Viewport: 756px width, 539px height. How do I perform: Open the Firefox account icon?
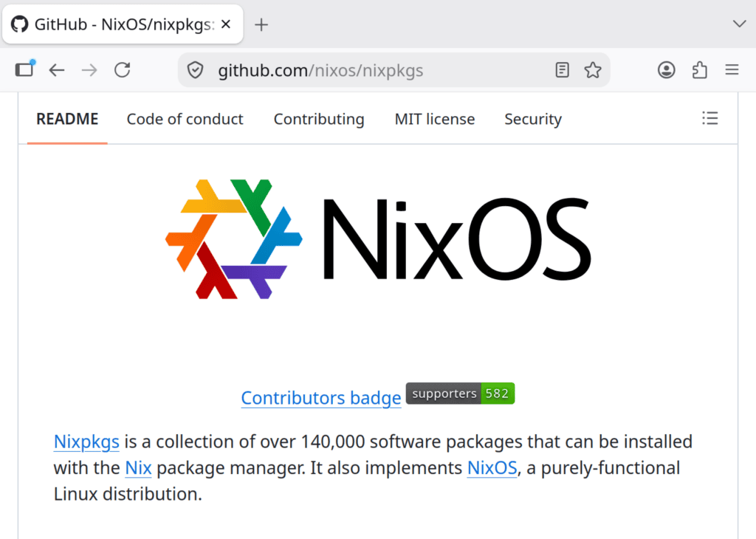click(x=667, y=70)
